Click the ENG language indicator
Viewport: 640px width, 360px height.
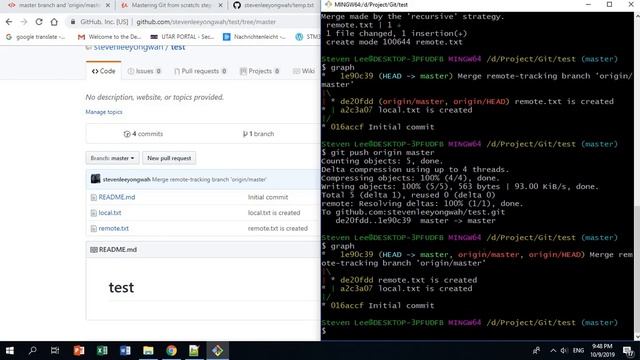(x=578, y=351)
